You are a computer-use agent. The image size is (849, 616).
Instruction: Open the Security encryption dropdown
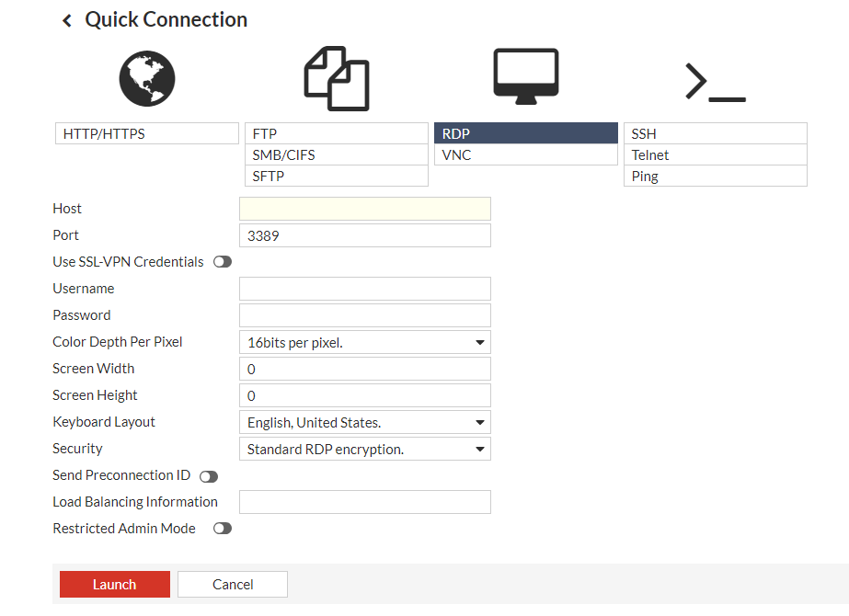(x=364, y=450)
